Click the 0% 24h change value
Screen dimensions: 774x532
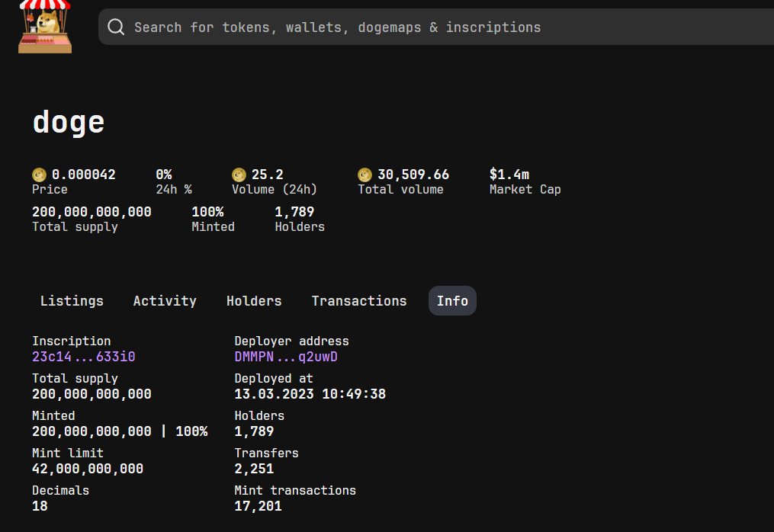pyautogui.click(x=164, y=175)
